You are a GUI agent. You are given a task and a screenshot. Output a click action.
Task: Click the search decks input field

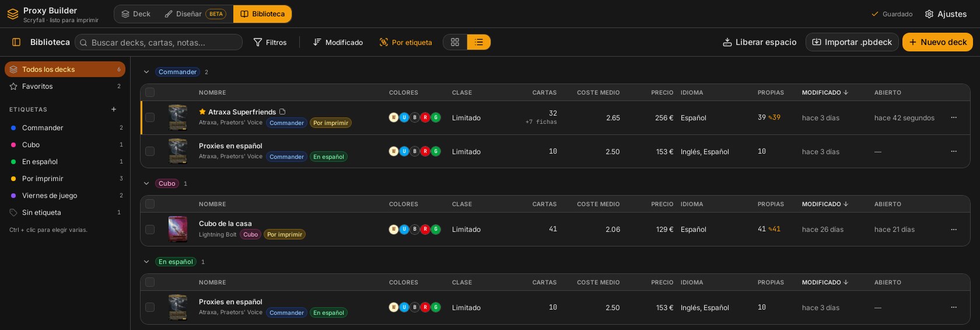159,42
